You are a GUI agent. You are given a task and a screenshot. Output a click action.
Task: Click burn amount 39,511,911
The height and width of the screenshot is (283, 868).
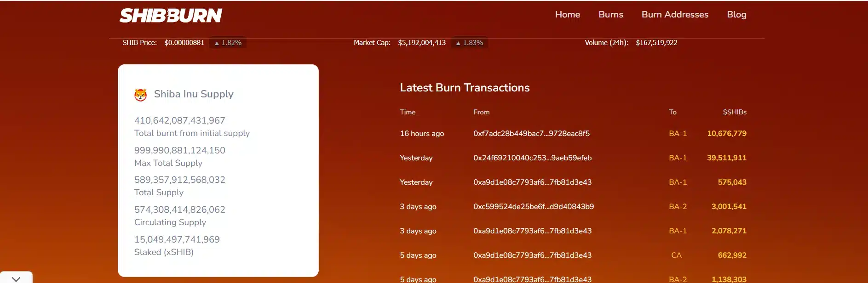pyautogui.click(x=726, y=158)
